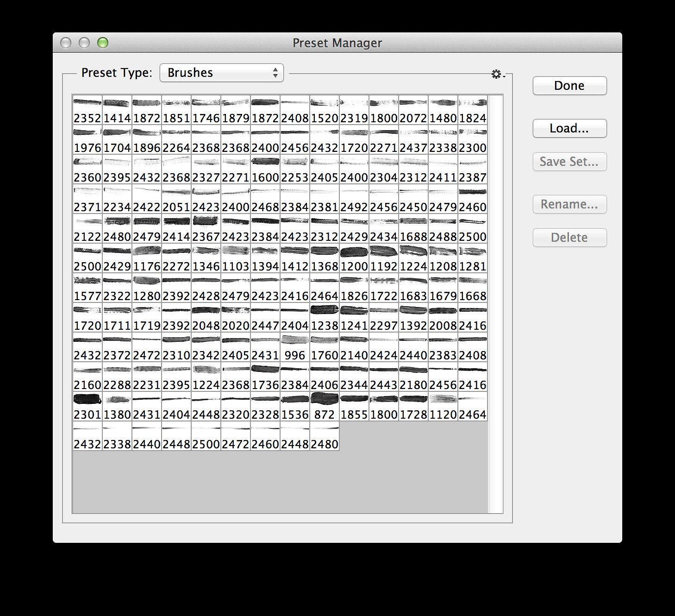The height and width of the screenshot is (616, 675).
Task: Choose brush 2319
Action: [x=354, y=110]
